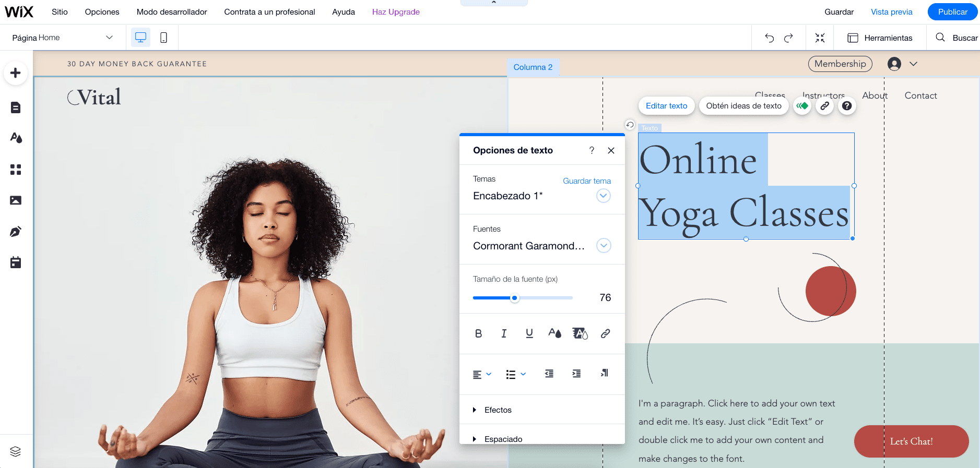The height and width of the screenshot is (468, 980).
Task: Open Site Design sidebar icon
Action: [x=16, y=138]
